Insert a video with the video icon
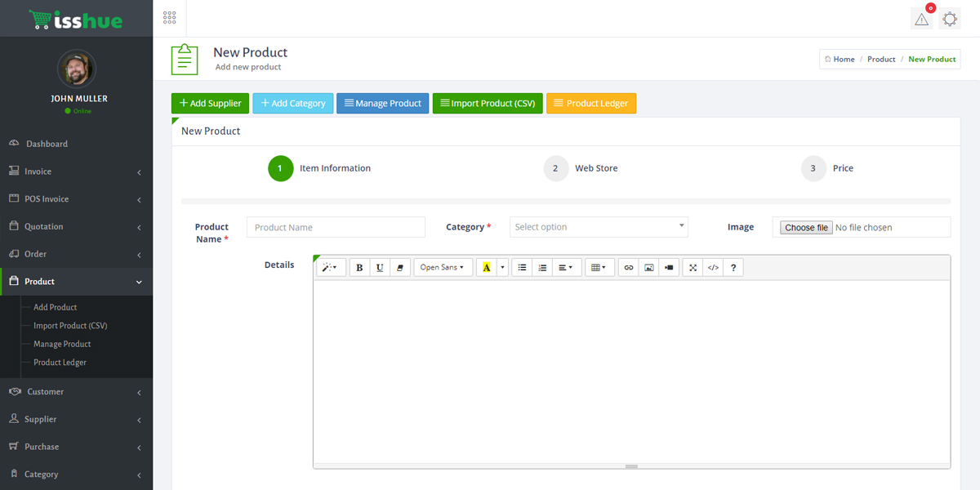 (669, 268)
